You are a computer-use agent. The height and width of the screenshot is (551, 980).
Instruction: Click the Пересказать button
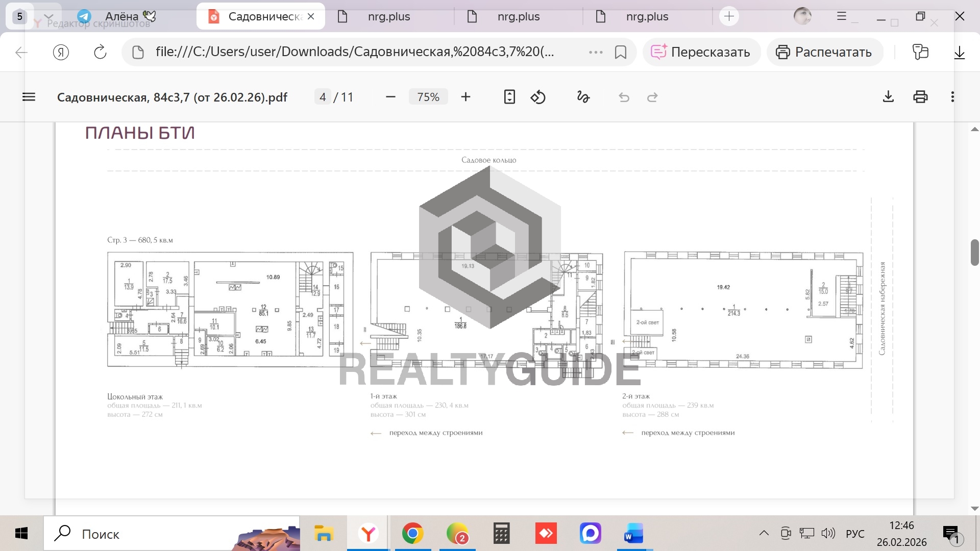tap(701, 52)
